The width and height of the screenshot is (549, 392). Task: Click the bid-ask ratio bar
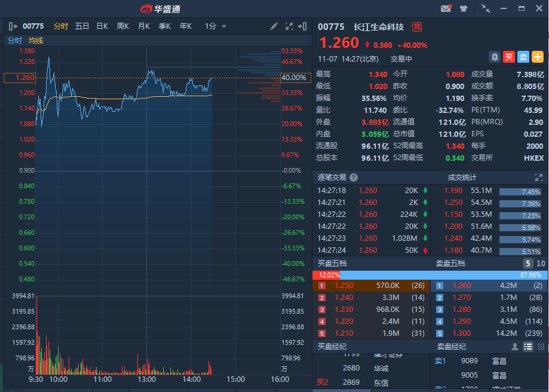pos(430,275)
